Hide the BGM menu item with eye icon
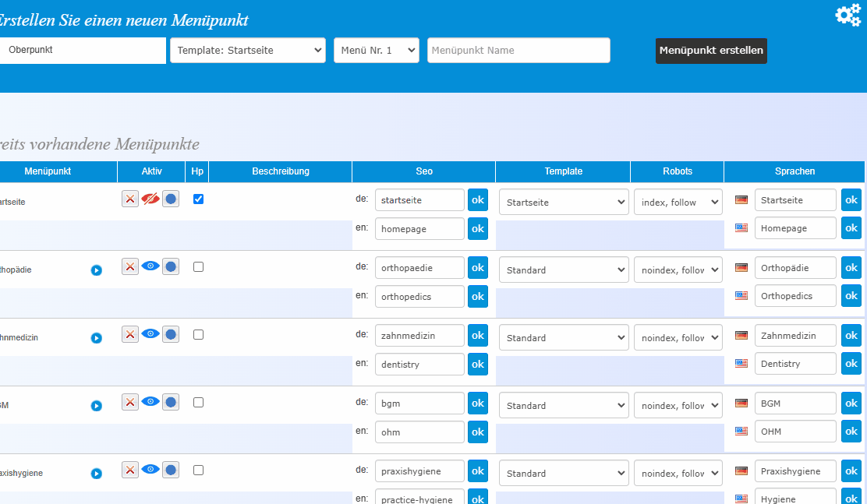 150,402
